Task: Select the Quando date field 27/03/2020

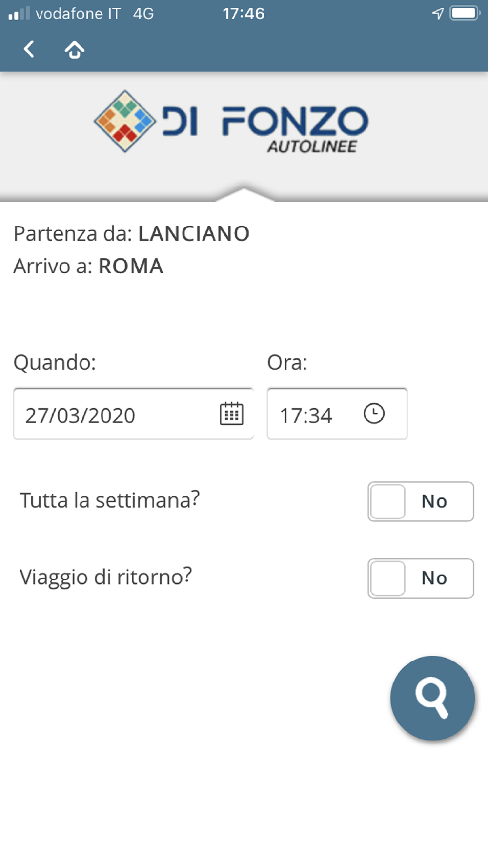Action: [117, 414]
